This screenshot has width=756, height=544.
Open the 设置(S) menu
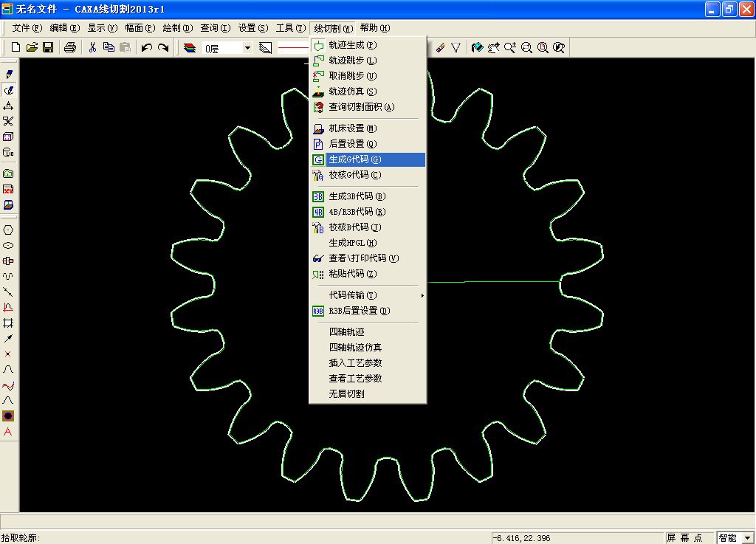click(x=252, y=28)
